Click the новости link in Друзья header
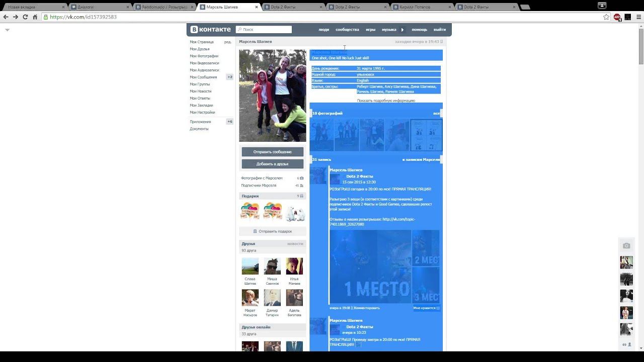Screen dimensions: 644x362 [295, 243]
